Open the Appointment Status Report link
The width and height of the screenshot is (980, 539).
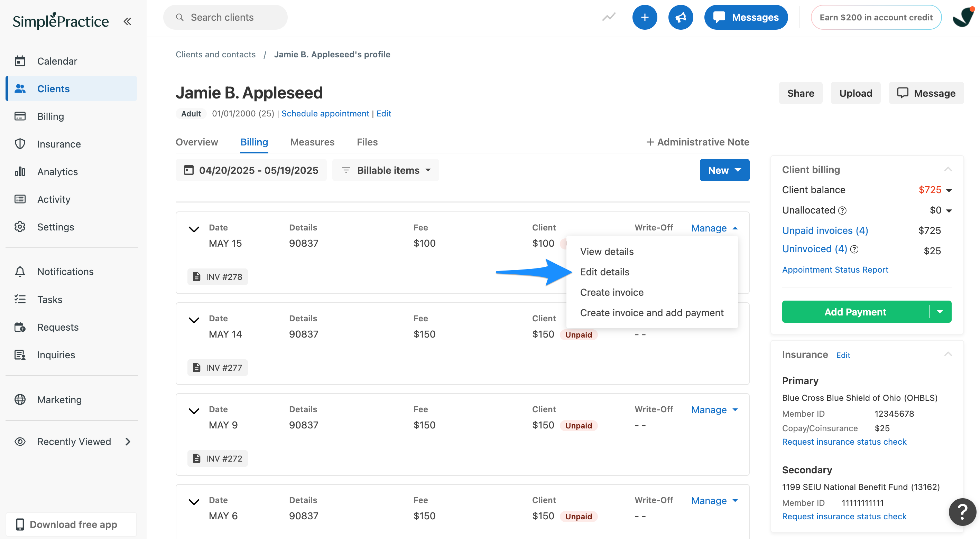(x=835, y=269)
